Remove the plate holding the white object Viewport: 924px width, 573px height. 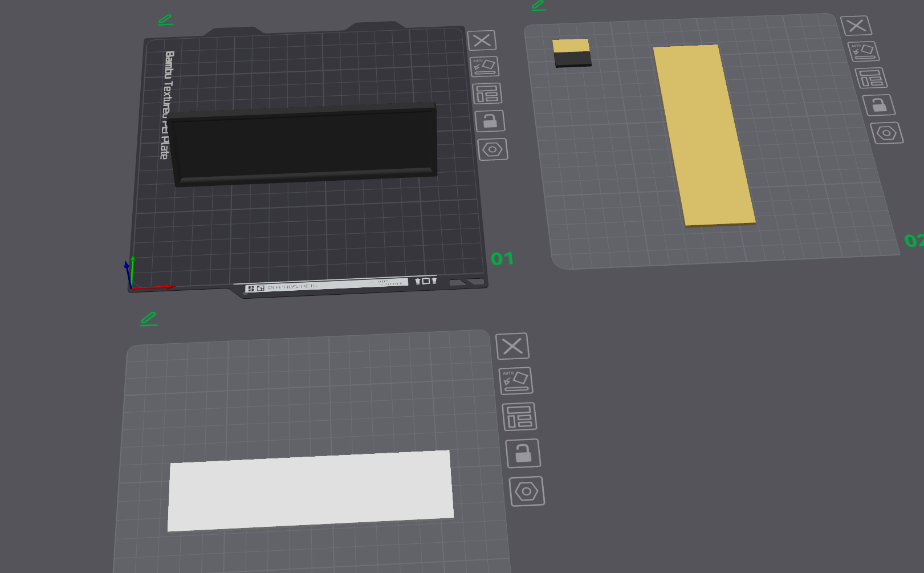click(512, 346)
